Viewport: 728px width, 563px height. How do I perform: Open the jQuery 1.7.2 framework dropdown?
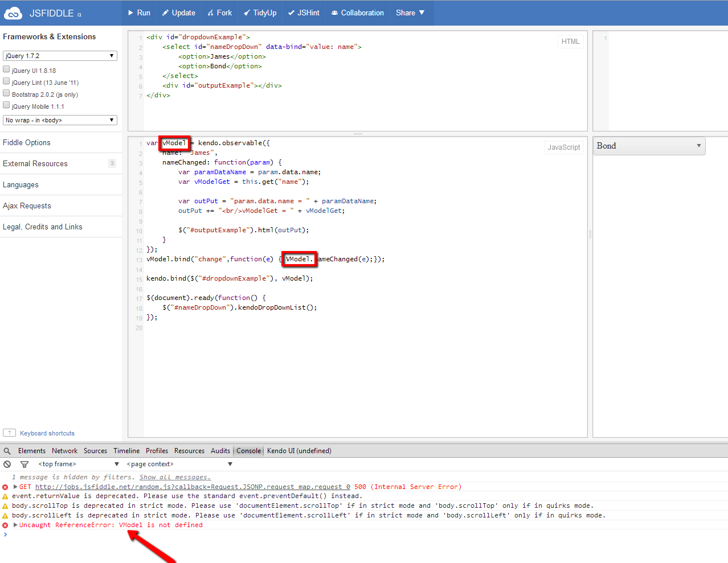(x=60, y=56)
